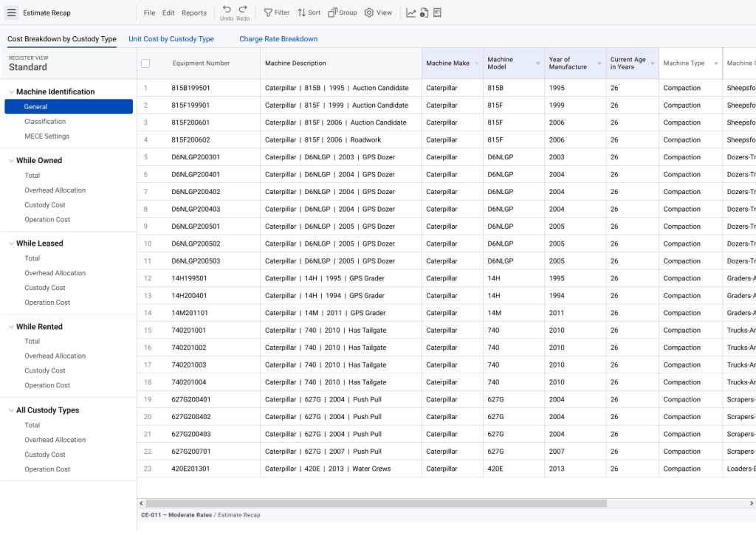
Task: Open the Filter tool
Action: pos(277,13)
